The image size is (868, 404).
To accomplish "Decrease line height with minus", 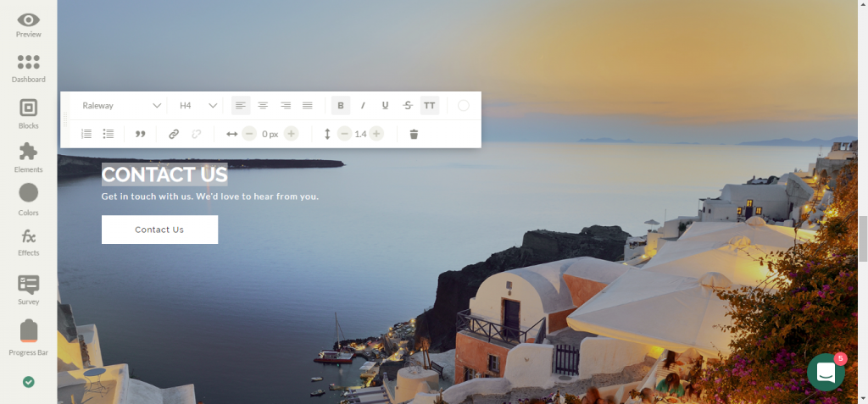I will point(344,134).
